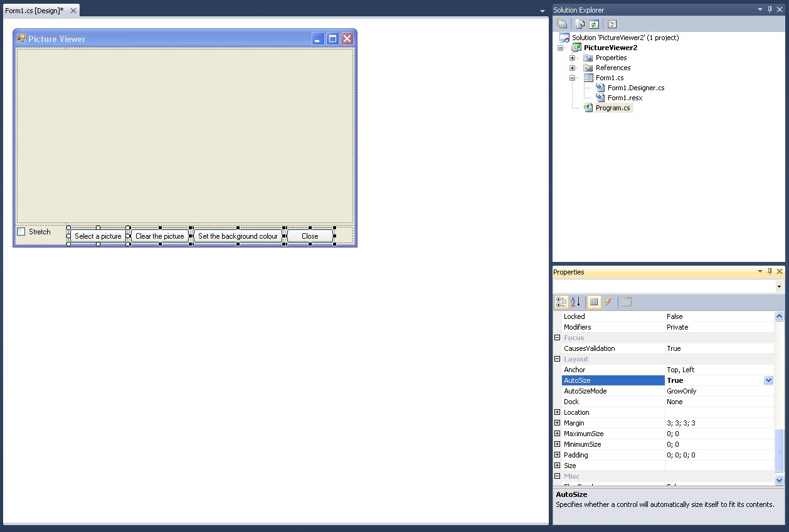Sort properties with the Alphabetical icon
The width and height of the screenshot is (789, 532).
click(576, 302)
